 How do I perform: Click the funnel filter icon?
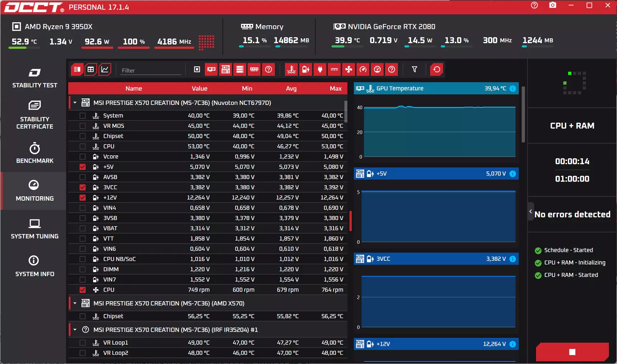click(x=414, y=70)
